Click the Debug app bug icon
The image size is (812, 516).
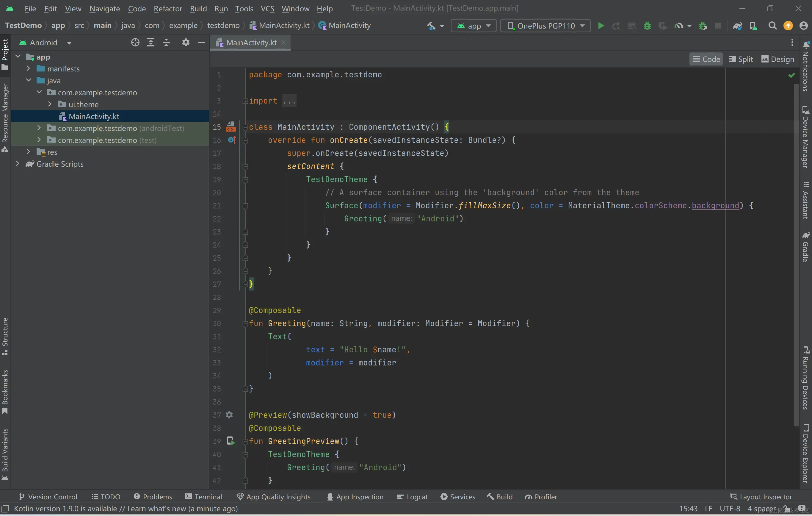(647, 26)
